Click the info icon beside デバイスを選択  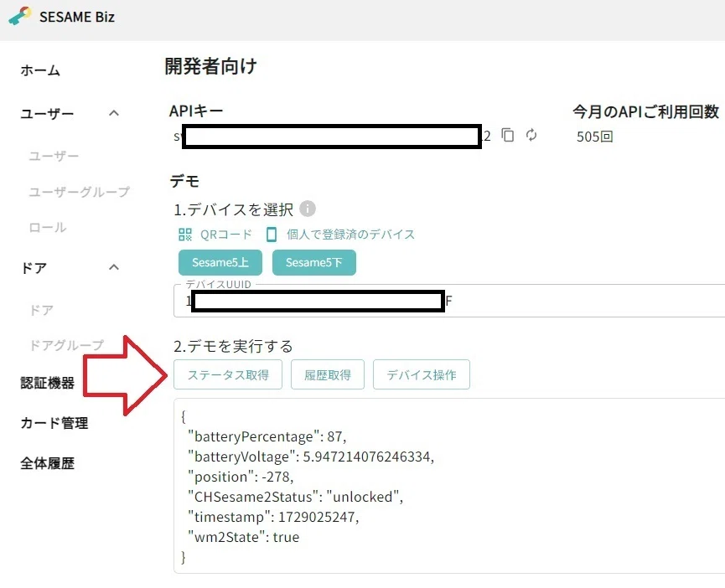(308, 209)
